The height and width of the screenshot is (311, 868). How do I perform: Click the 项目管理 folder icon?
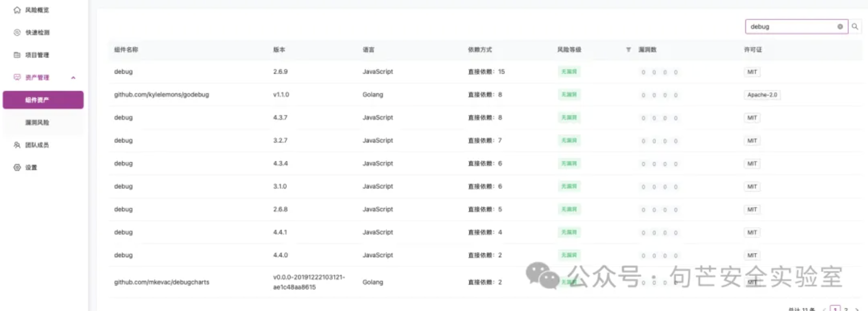coord(17,55)
